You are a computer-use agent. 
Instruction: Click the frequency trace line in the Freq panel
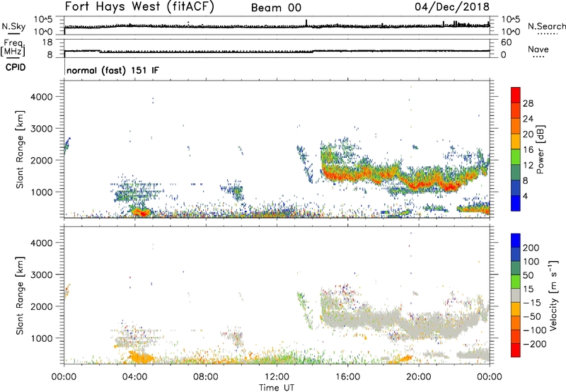277,51
